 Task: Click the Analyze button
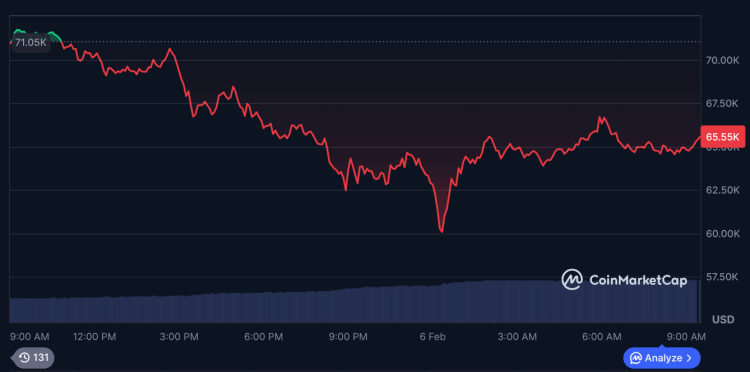coord(662,358)
